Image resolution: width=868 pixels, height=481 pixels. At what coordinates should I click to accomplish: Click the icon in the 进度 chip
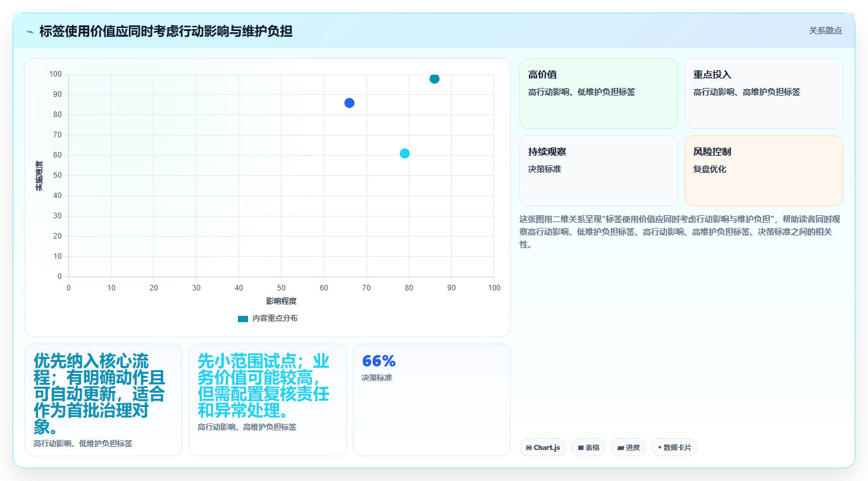tap(621, 447)
